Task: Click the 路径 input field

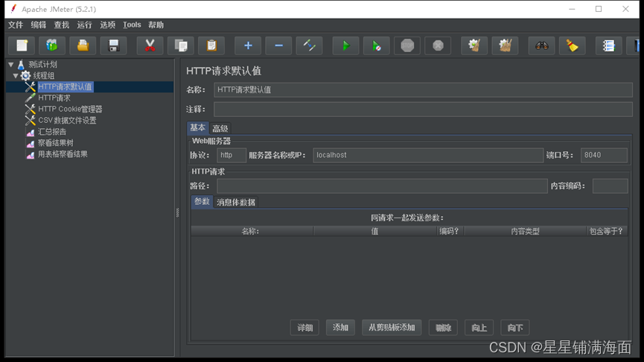Action: pos(382,186)
